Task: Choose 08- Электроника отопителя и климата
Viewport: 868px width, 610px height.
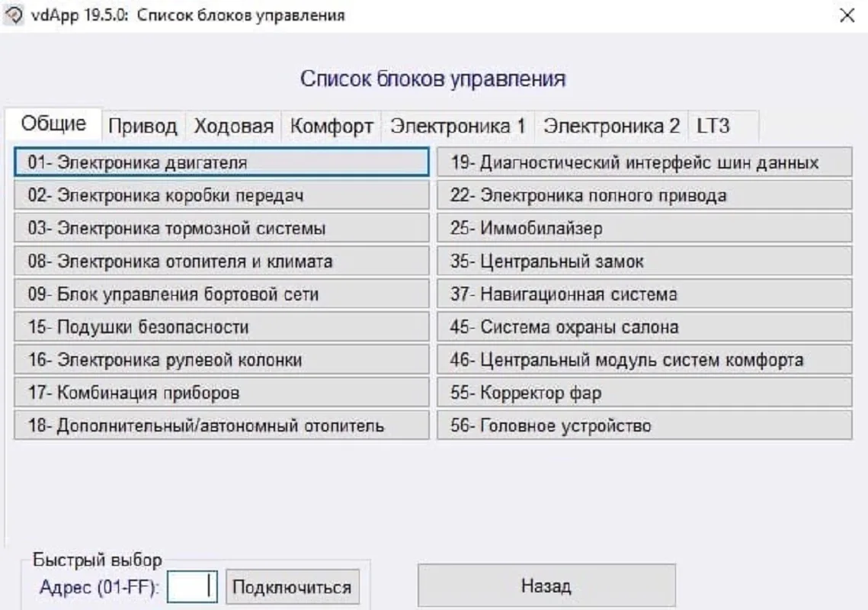Action: pyautogui.click(x=221, y=262)
